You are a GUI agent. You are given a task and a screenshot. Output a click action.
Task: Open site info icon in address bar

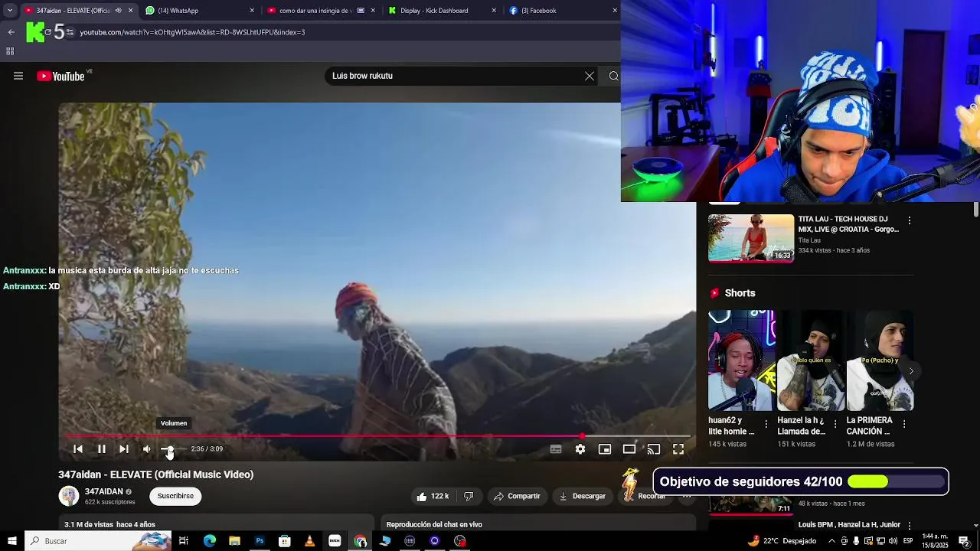coord(70,32)
